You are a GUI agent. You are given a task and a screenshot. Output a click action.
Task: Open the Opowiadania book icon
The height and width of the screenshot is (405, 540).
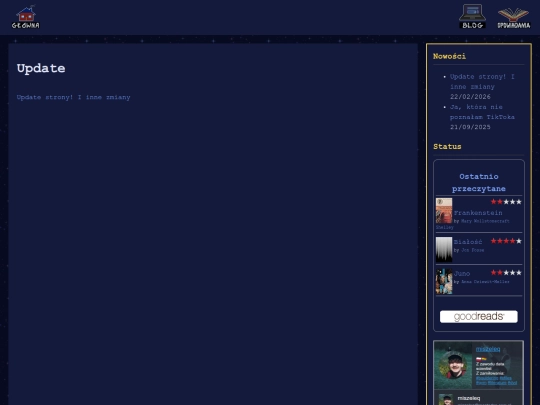[514, 18]
